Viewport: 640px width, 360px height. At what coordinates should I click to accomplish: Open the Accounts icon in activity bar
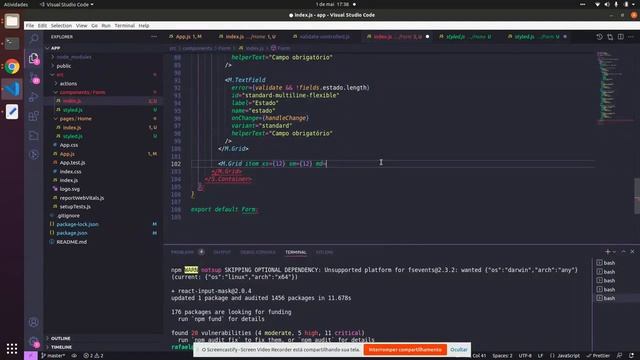(x=34, y=322)
